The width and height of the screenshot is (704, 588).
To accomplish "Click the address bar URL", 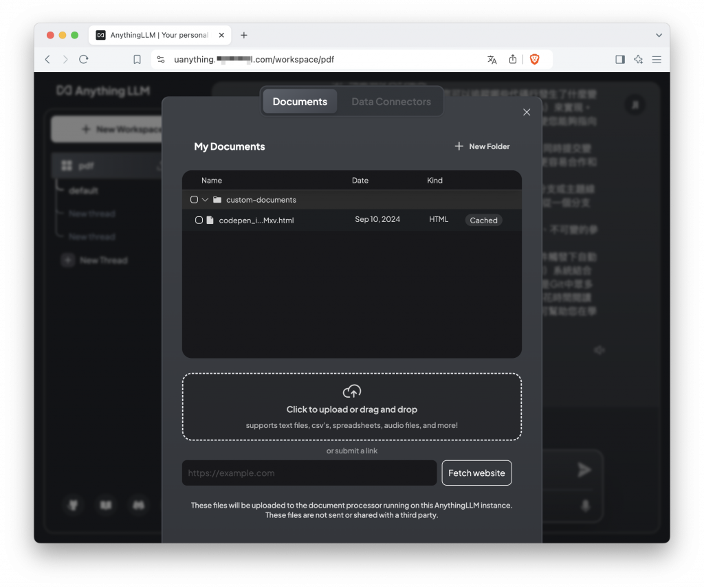I will 254,59.
